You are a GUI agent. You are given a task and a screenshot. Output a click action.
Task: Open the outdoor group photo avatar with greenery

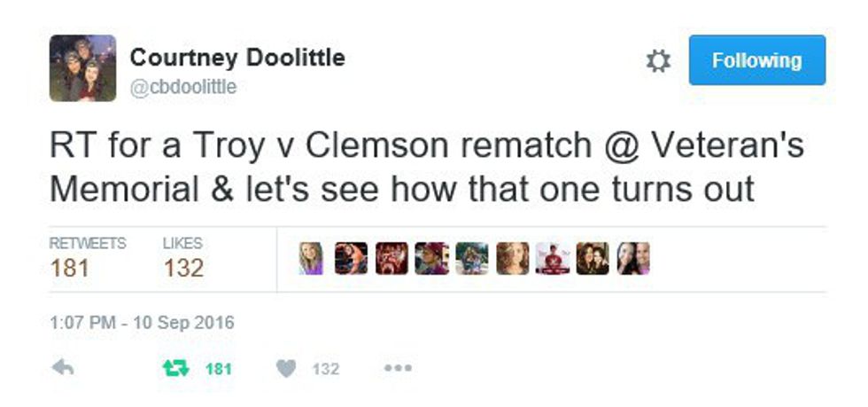(471, 258)
